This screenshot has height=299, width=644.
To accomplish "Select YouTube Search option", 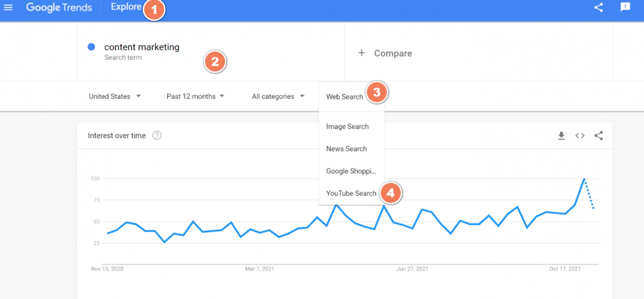I will [x=351, y=193].
